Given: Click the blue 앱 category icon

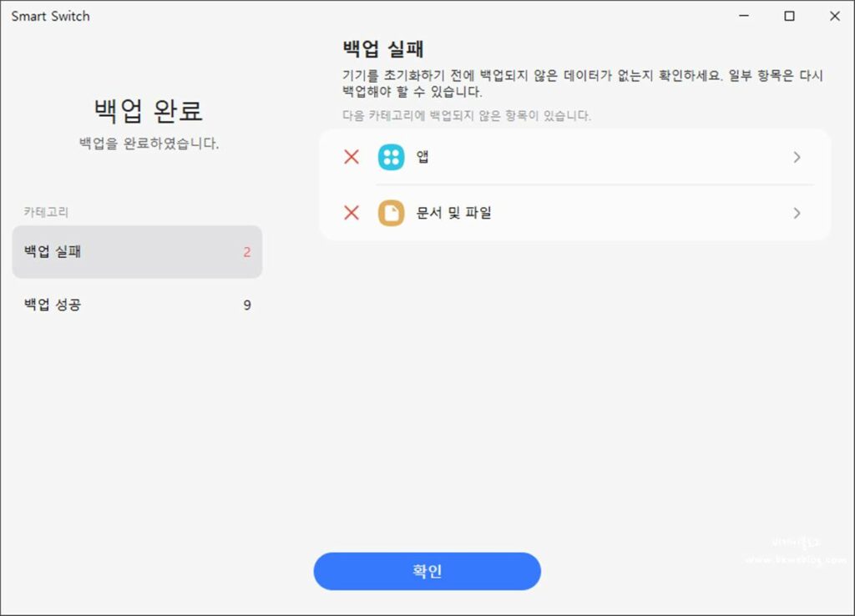Looking at the screenshot, I should pos(391,157).
